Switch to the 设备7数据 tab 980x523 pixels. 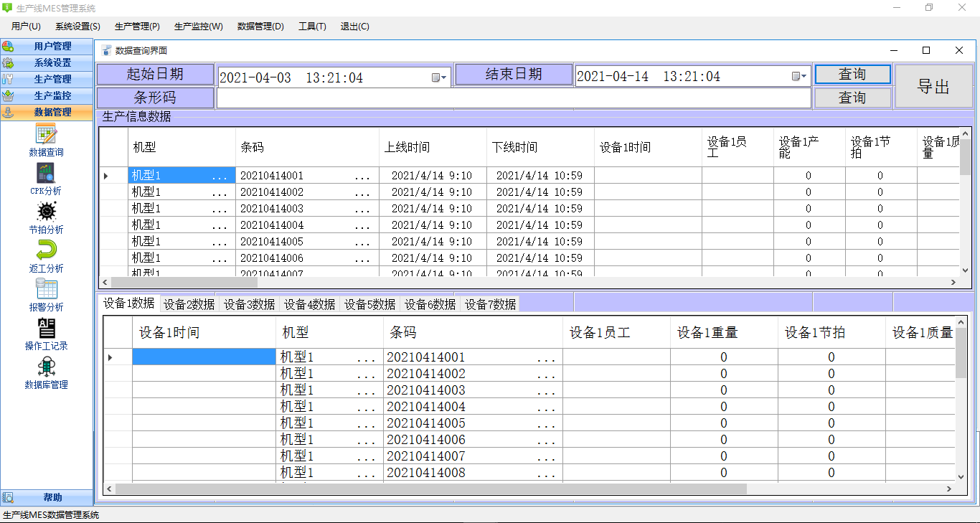pyautogui.click(x=491, y=304)
